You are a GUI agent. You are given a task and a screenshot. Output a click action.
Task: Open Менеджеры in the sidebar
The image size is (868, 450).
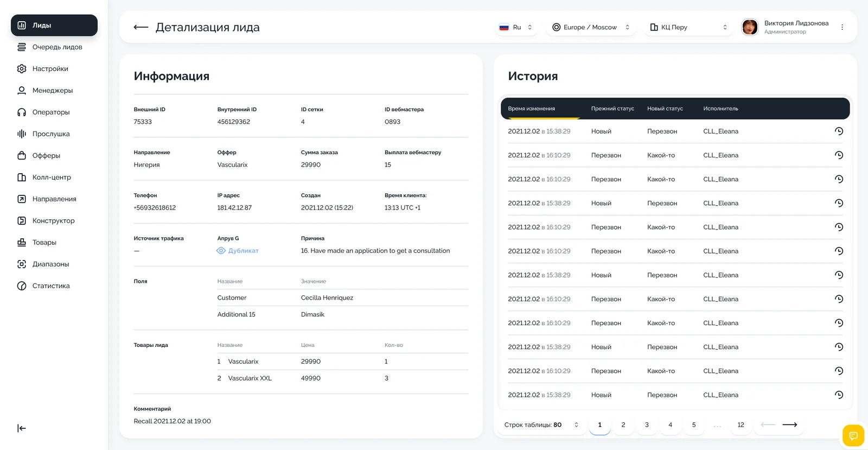tap(54, 91)
